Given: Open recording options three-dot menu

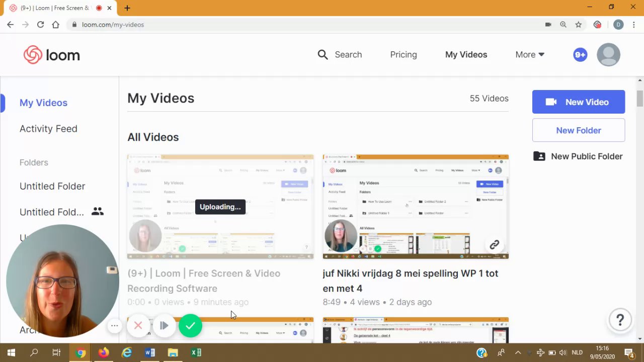Looking at the screenshot, I should (115, 326).
